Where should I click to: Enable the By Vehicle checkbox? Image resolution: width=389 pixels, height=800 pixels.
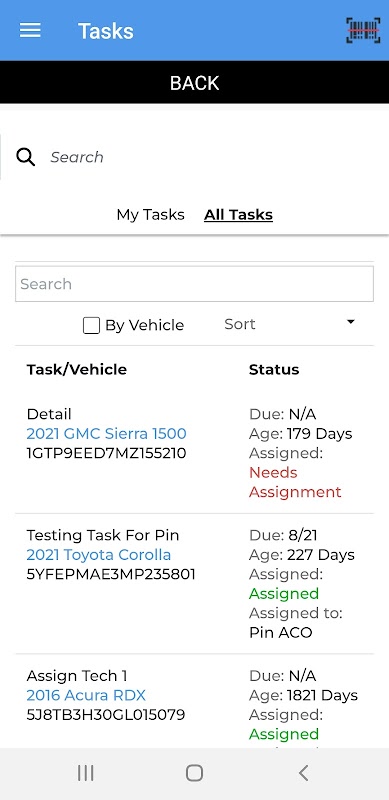(x=91, y=326)
